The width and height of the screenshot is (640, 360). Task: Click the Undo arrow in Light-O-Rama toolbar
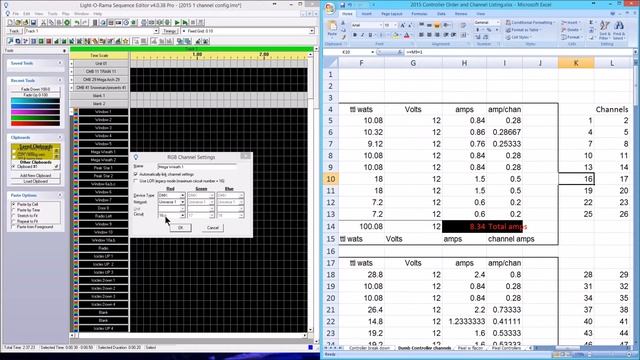[77, 22]
